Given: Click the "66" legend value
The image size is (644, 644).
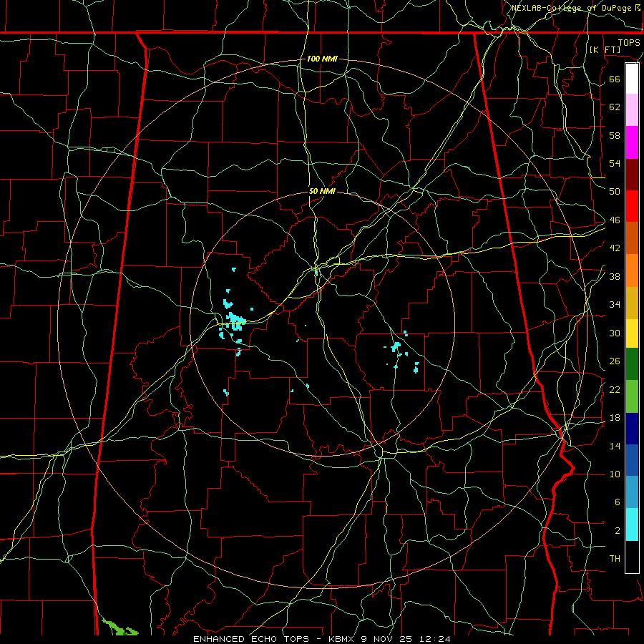Looking at the screenshot, I should pyautogui.click(x=615, y=79).
